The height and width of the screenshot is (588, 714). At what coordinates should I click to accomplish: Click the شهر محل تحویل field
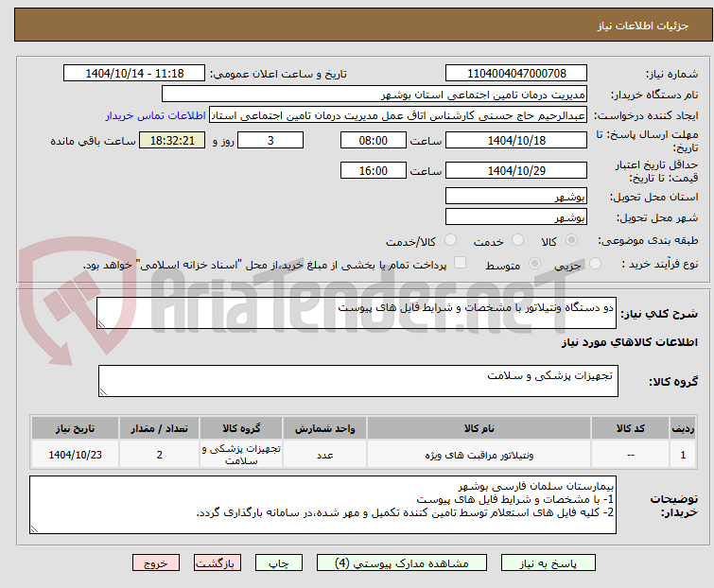point(516,216)
